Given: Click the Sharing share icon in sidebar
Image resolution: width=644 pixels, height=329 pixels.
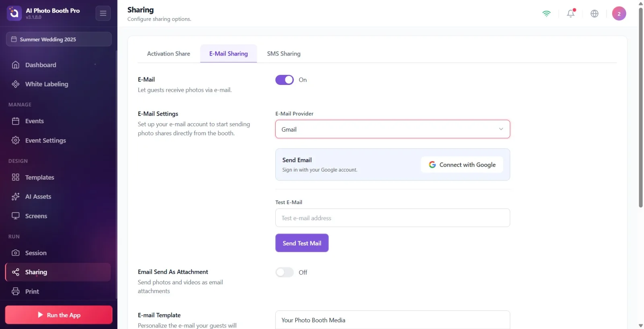Looking at the screenshot, I should [16, 272].
